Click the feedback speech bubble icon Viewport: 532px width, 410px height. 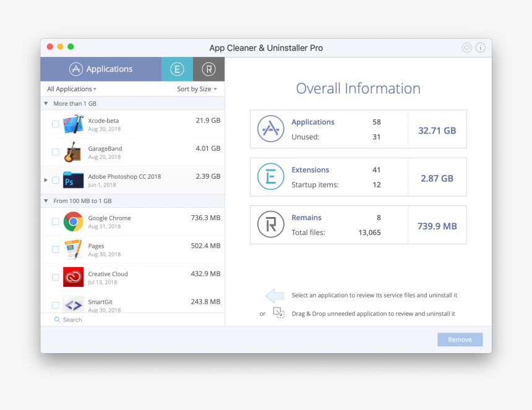coord(467,48)
